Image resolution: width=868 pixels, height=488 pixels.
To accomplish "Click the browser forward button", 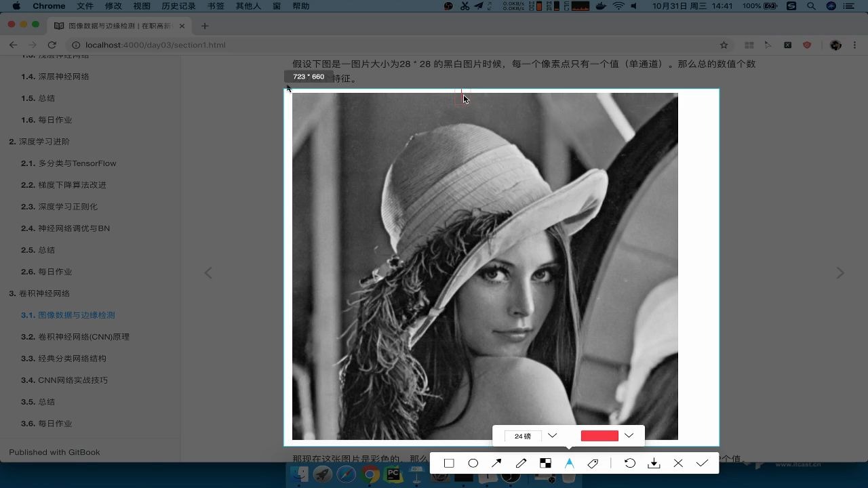I will (x=33, y=45).
